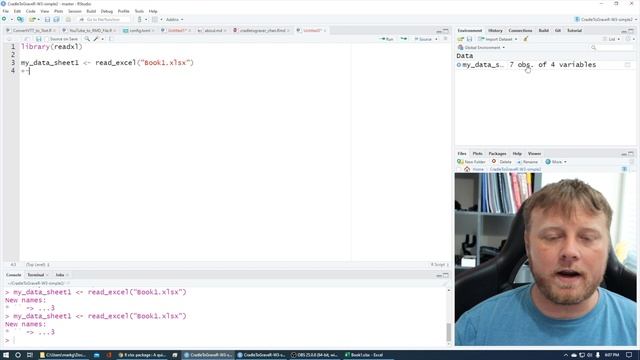Click the re-run previous code icon
This screenshot has height=360, width=640.
point(404,39)
